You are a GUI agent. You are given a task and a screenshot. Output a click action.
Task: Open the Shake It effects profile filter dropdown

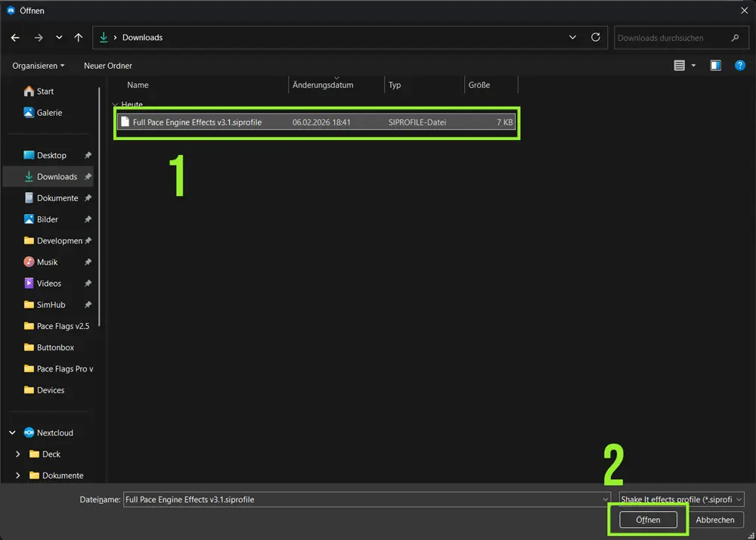[x=680, y=499]
